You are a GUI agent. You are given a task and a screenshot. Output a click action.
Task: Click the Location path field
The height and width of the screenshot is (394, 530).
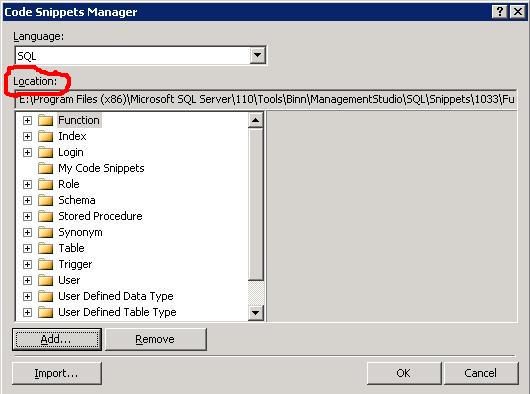point(266,99)
